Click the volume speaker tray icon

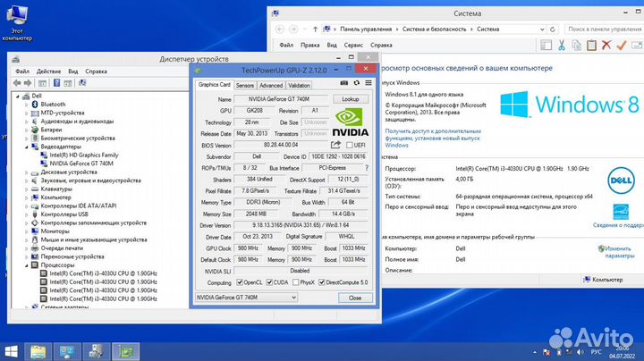click(580, 352)
